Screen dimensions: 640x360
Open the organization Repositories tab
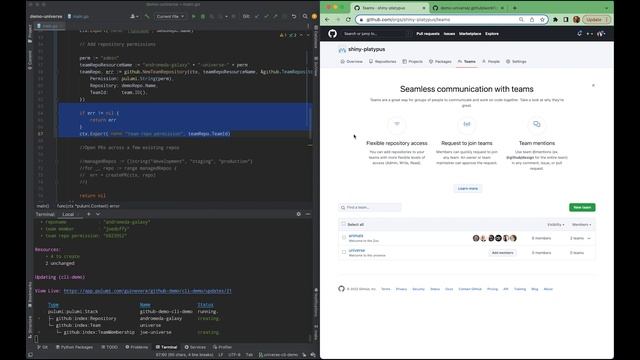[x=382, y=61]
